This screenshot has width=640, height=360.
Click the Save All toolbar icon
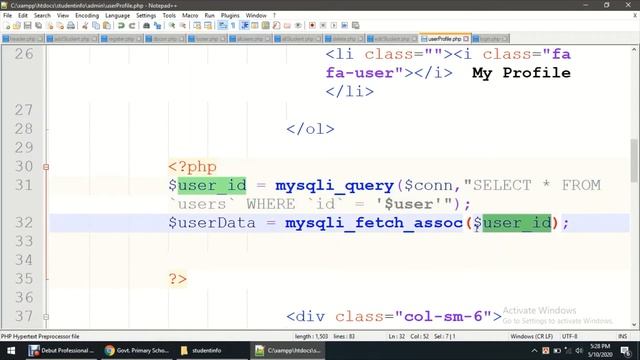click(x=39, y=26)
